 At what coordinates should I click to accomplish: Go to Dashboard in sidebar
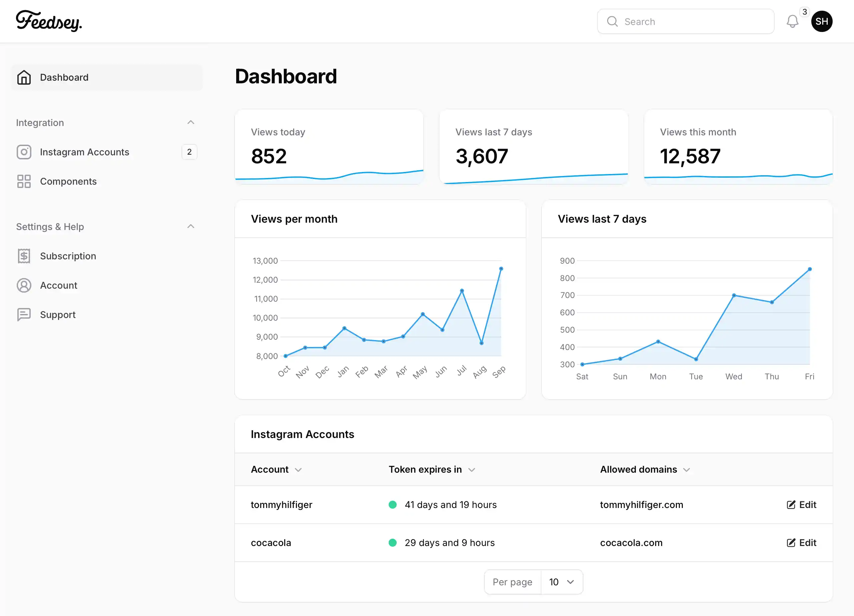(107, 78)
